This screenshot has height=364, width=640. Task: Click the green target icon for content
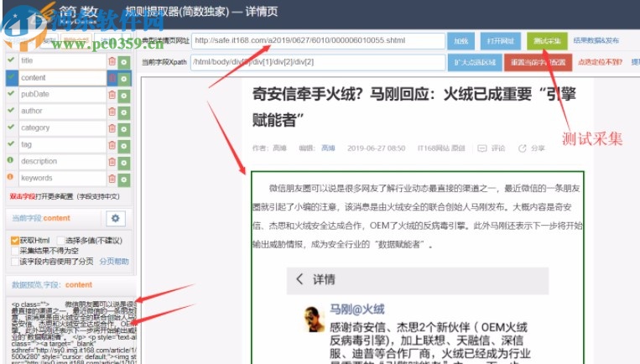[123, 79]
